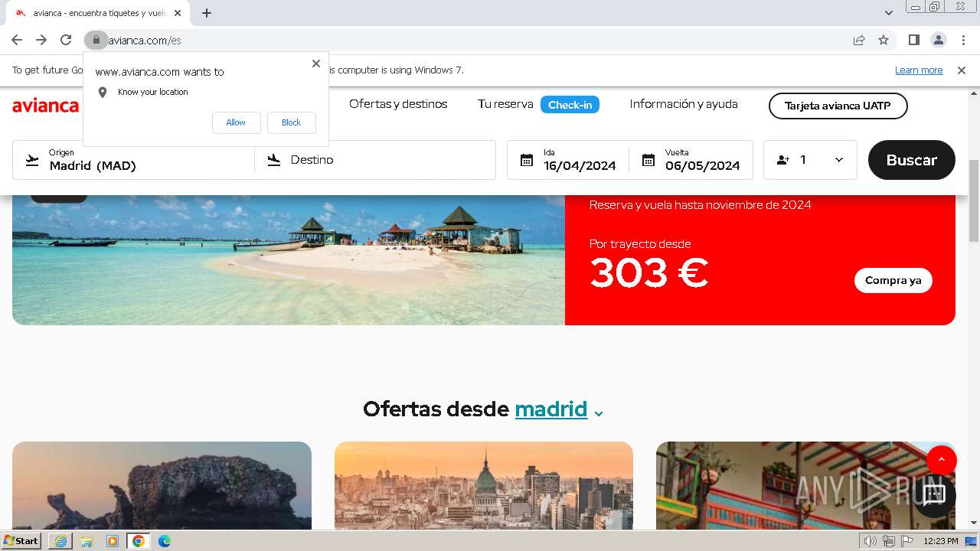Open the Ofertas y destinos menu
Image resolution: width=980 pixels, height=551 pixels.
coord(398,104)
